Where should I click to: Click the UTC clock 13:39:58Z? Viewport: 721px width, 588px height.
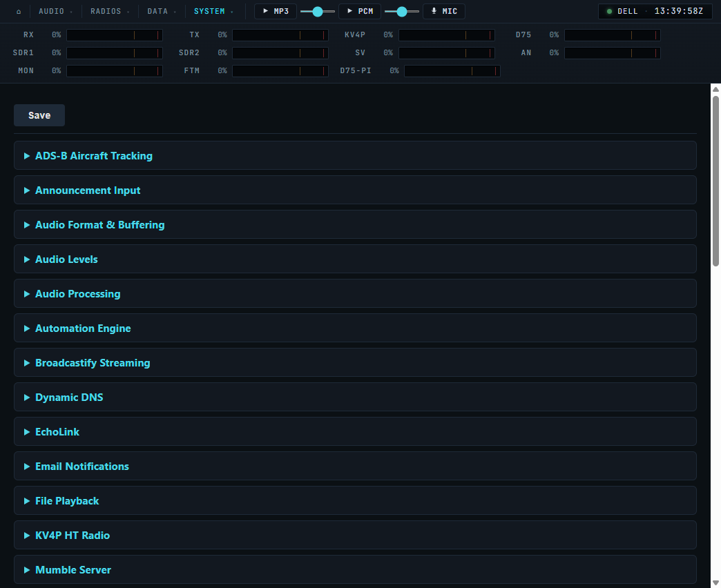679,12
